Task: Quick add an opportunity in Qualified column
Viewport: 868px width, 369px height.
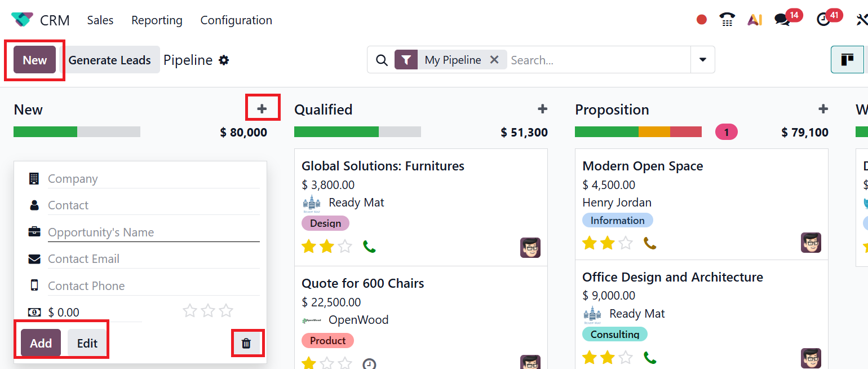Action: point(542,109)
